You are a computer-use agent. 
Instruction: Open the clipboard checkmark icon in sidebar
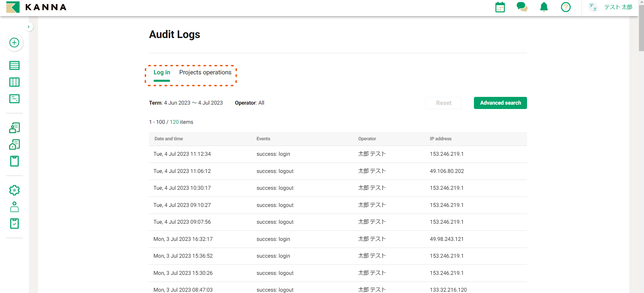click(14, 223)
